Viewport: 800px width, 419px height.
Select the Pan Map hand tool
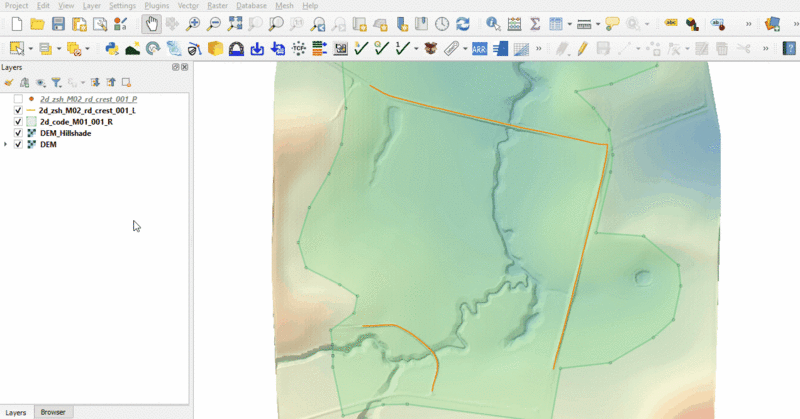(x=150, y=23)
